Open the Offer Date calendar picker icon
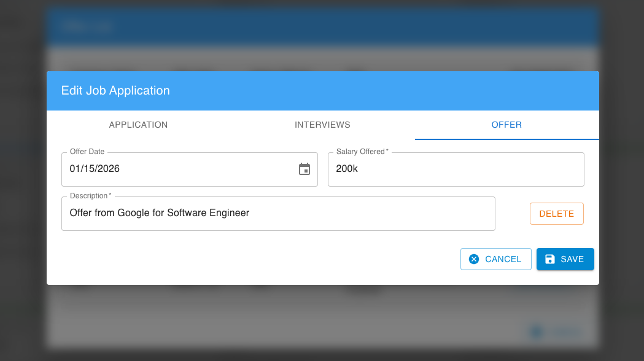 coord(305,169)
